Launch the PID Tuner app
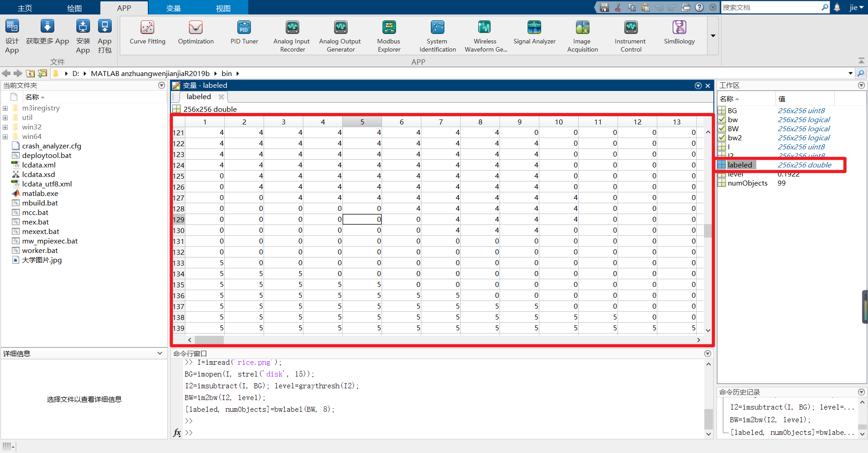This screenshot has height=453, width=868. 244,34
